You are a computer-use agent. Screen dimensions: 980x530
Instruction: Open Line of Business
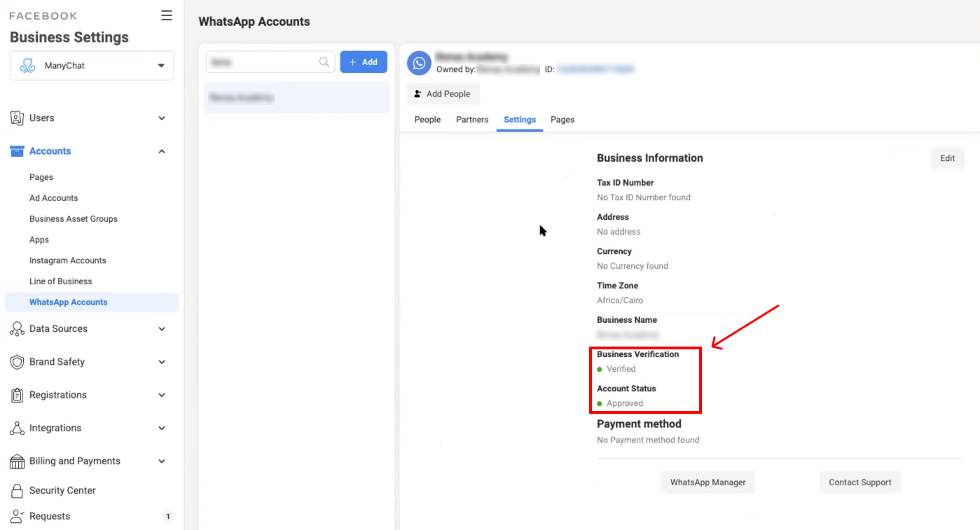click(x=61, y=281)
